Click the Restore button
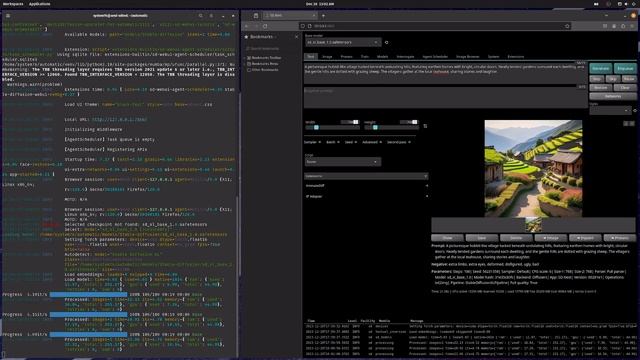 (x=600, y=87)
